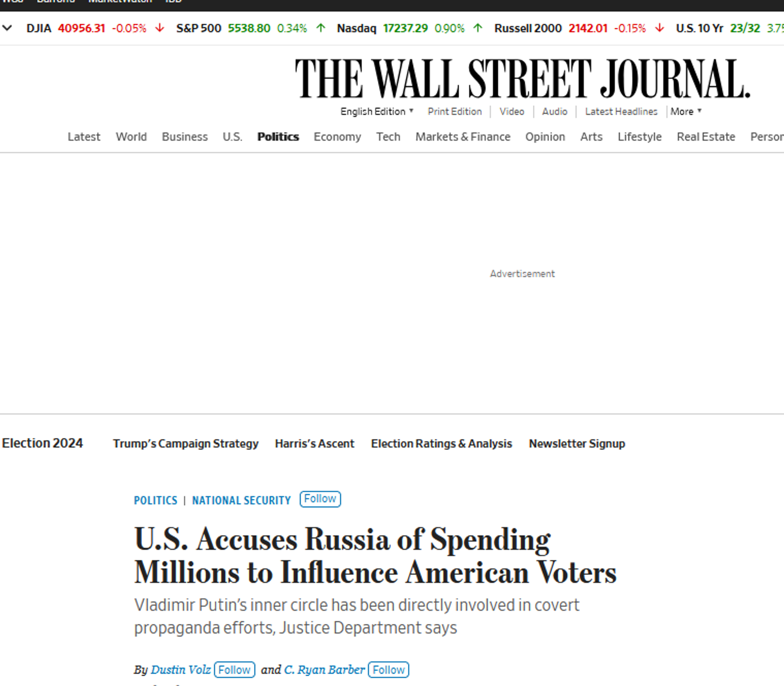This screenshot has height=686, width=784.
Task: Open Latest Headlines
Action: click(x=621, y=112)
